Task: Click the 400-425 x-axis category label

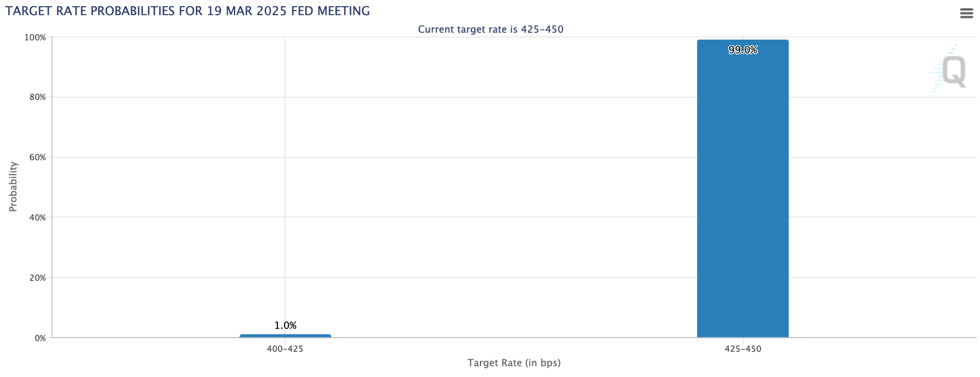Action: click(285, 349)
